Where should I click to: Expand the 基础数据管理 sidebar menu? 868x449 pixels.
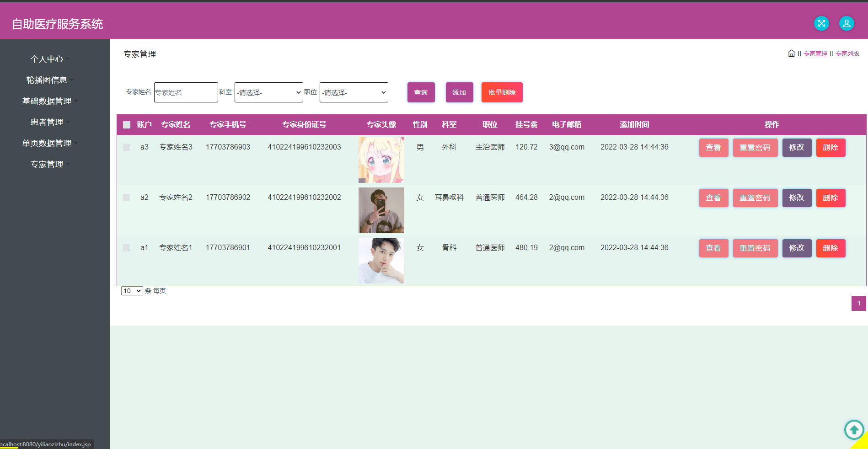point(46,101)
